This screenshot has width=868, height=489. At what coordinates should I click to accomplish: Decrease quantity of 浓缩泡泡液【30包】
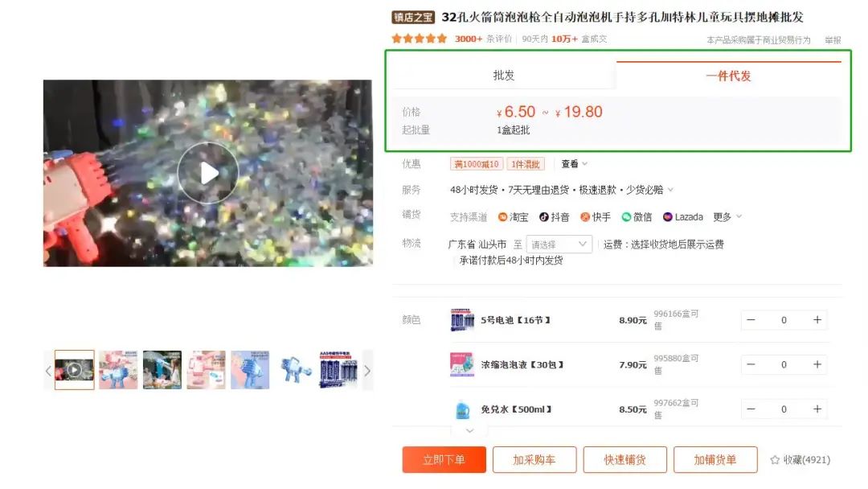[751, 364]
